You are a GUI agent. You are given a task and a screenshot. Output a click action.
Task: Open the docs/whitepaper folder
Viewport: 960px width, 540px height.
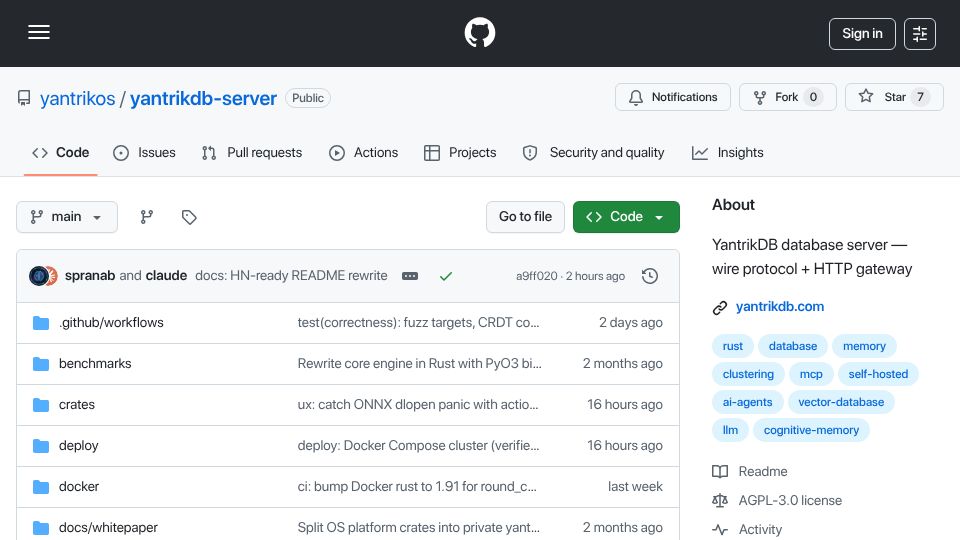tap(108, 528)
